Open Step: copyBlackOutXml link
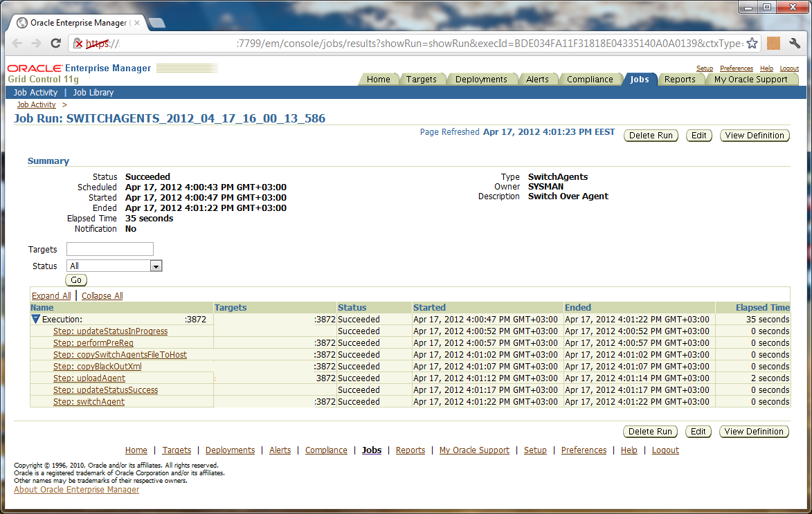The width and height of the screenshot is (812, 514). 98,367
